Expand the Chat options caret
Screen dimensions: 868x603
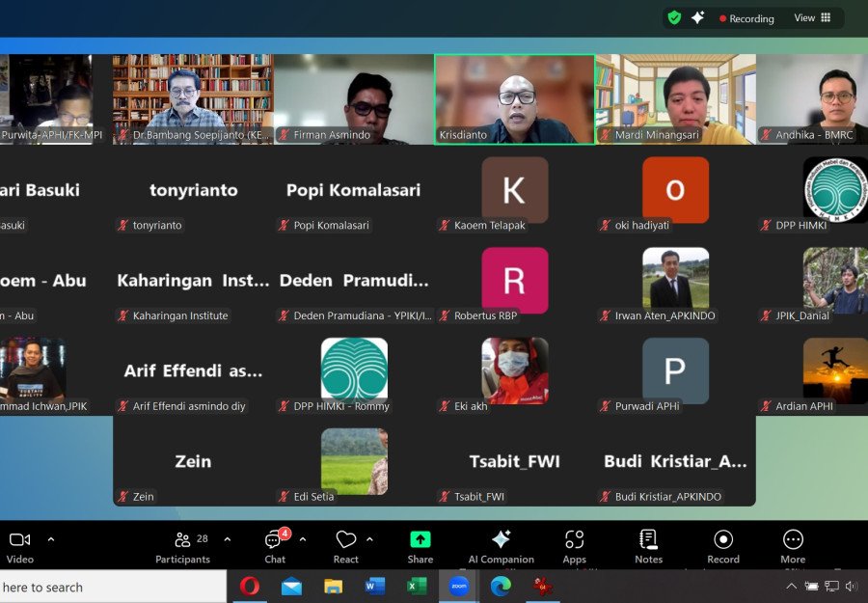coord(303,538)
